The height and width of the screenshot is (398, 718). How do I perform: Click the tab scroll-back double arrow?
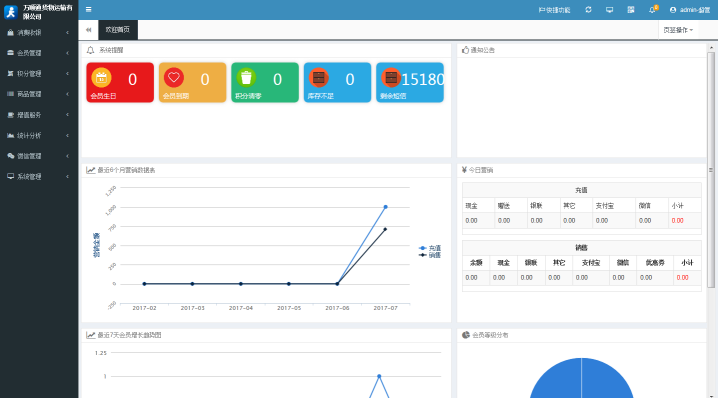pos(88,30)
